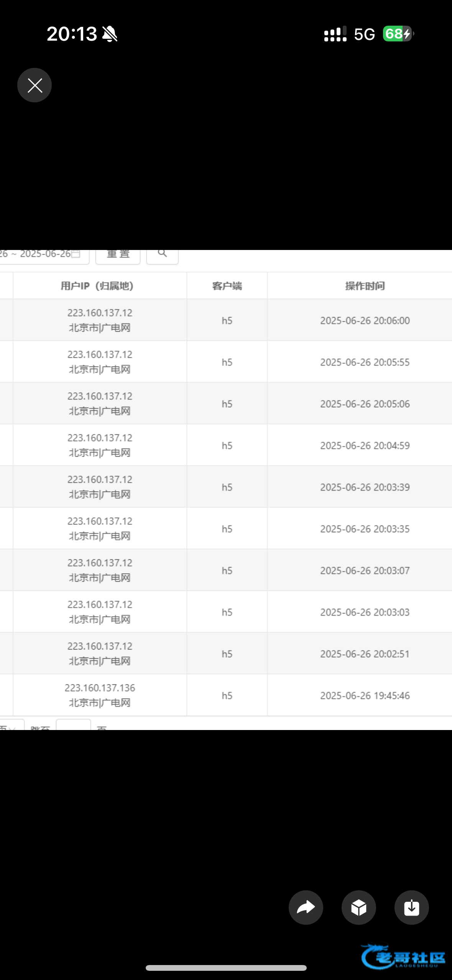
Task: Click the 操作时间 column header
Action: [x=365, y=286]
